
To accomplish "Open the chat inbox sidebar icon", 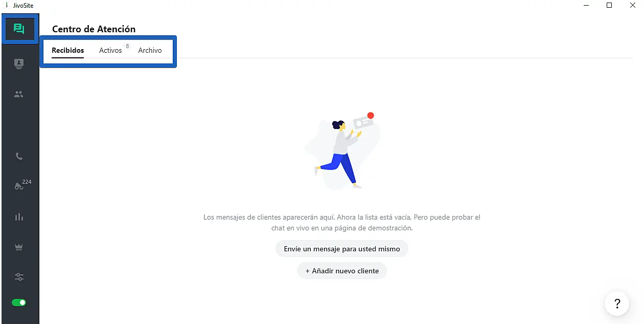I will (x=19, y=29).
